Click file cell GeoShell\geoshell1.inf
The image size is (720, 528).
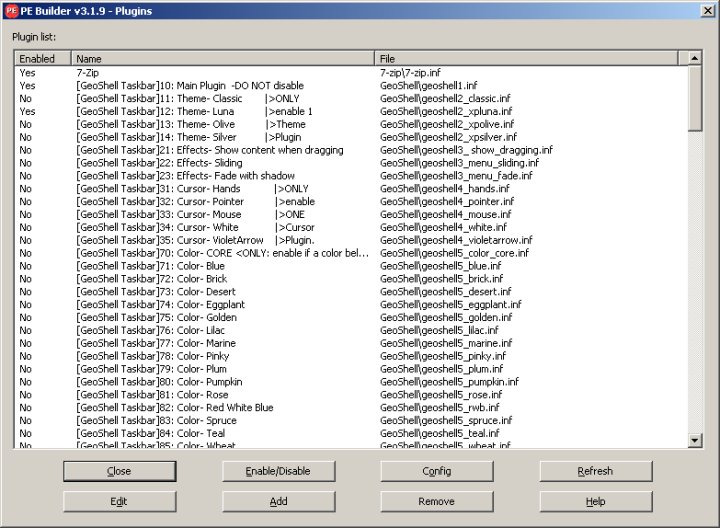(x=428, y=85)
